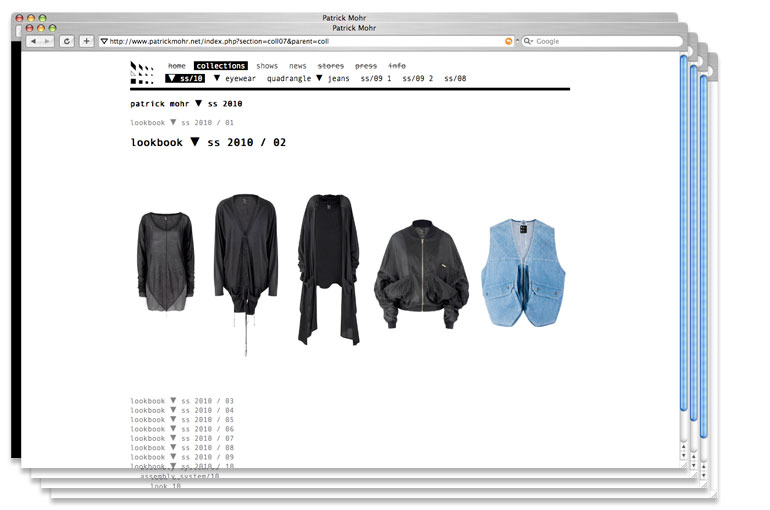Expand lookbook ss 2010 / 07
Viewport: 770px width, 510px height.
click(x=182, y=438)
